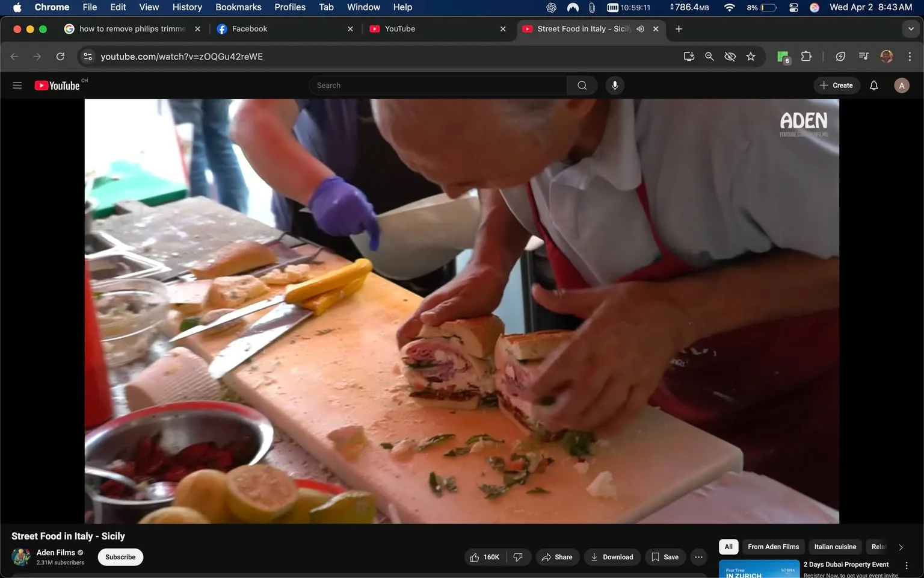This screenshot has height=578, width=924.
Task: Open the Aden Films channel avatar
Action: click(20, 557)
